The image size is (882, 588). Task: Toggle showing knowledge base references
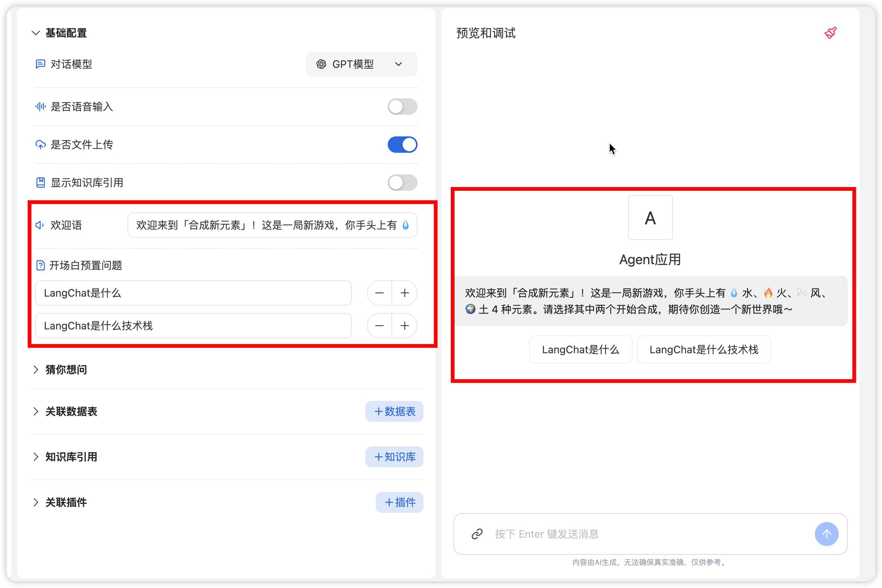pyautogui.click(x=402, y=183)
